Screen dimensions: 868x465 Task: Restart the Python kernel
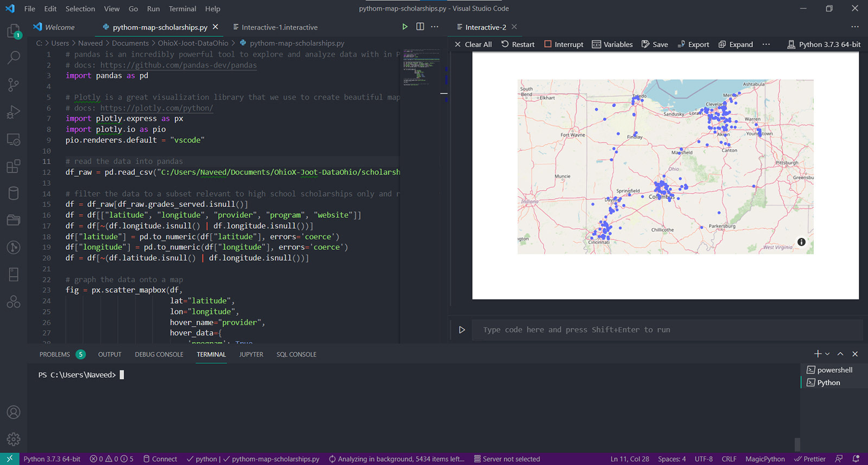click(x=518, y=44)
